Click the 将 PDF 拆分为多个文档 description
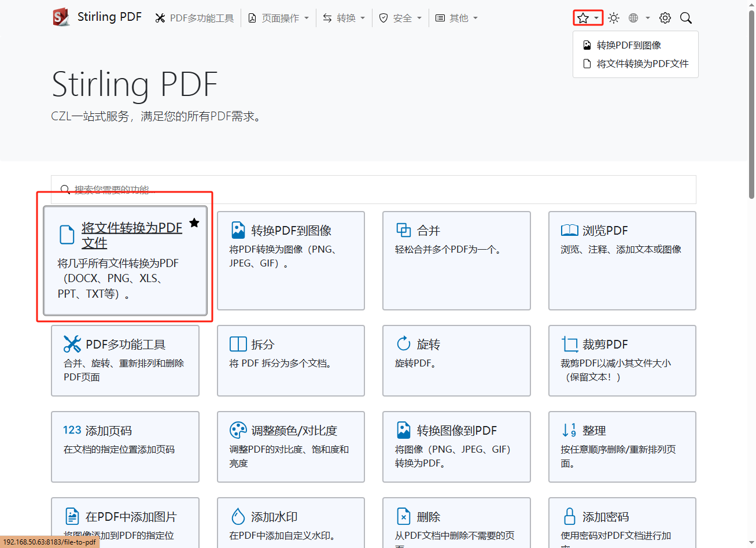This screenshot has height=548, width=756. coord(281,363)
